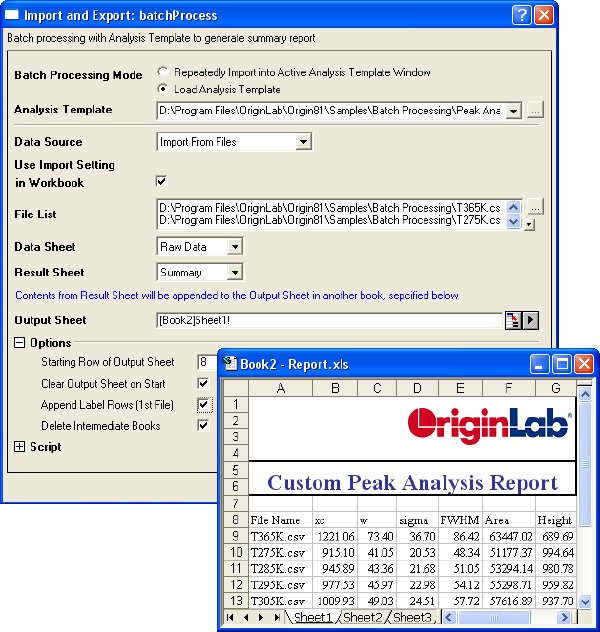Click the sigma header cell
Screen dimensions: 600x632
coord(417,520)
